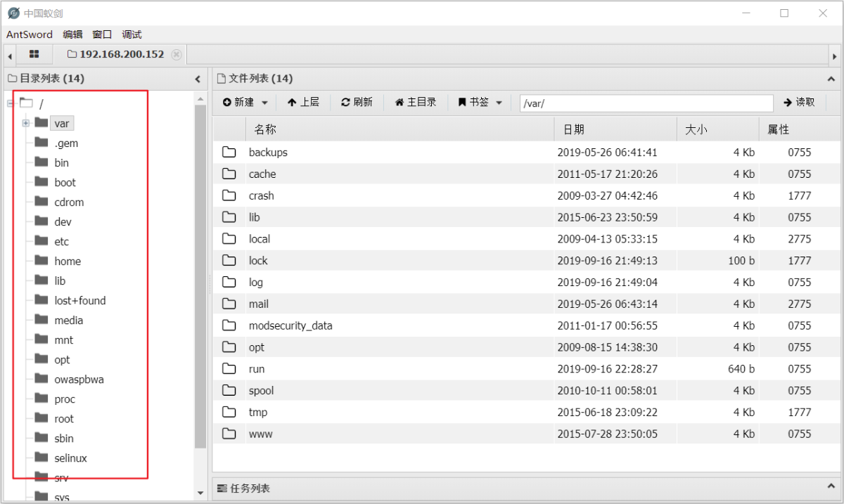Open the grid home view icon
This screenshot has width=844, height=504.
click(x=34, y=54)
